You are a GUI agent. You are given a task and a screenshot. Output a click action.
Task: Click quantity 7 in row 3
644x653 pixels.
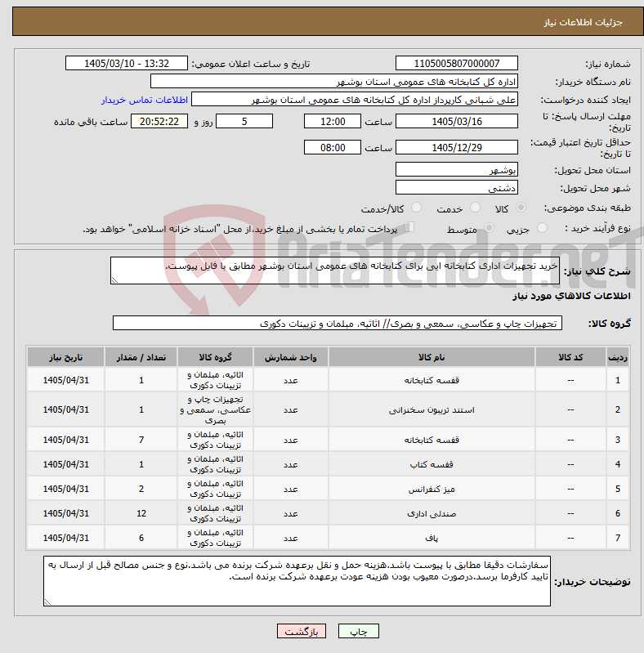[x=141, y=440]
